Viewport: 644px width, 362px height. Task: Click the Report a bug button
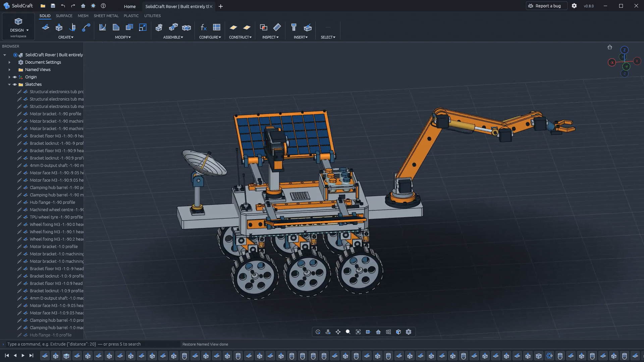[x=546, y=6]
